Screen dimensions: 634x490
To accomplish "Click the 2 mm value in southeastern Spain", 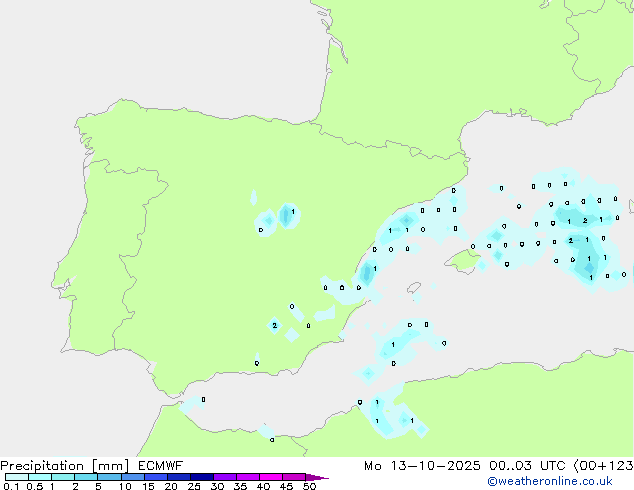I will click(x=274, y=325).
